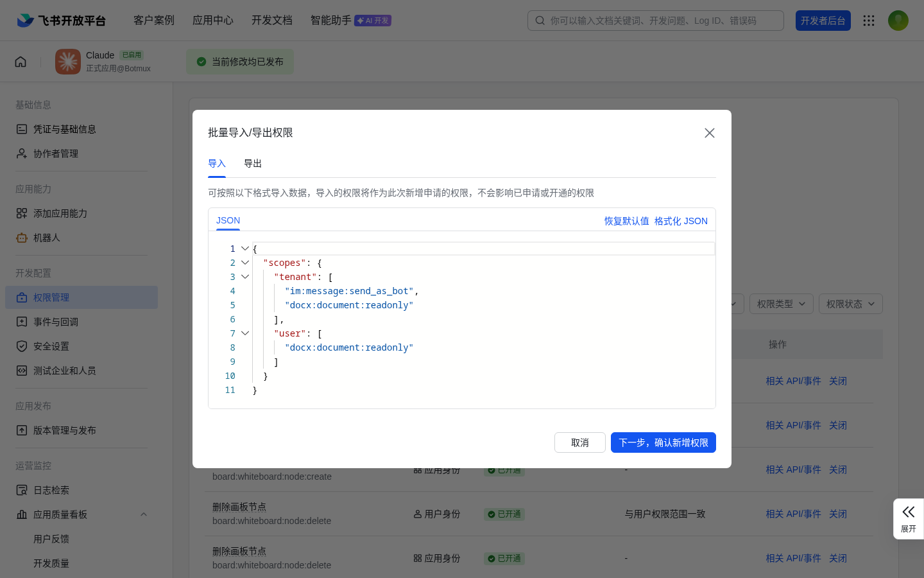Click the 开发者后台 button
The height and width of the screenshot is (578, 924).
(x=823, y=21)
